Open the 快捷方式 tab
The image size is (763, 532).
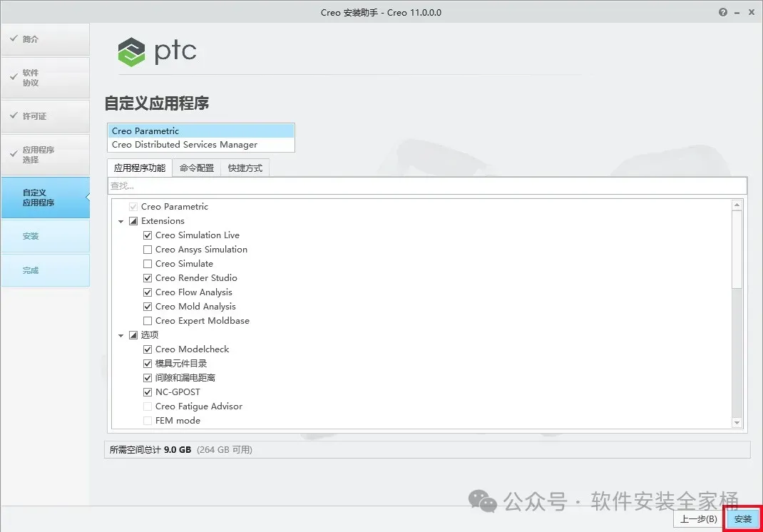click(x=245, y=168)
